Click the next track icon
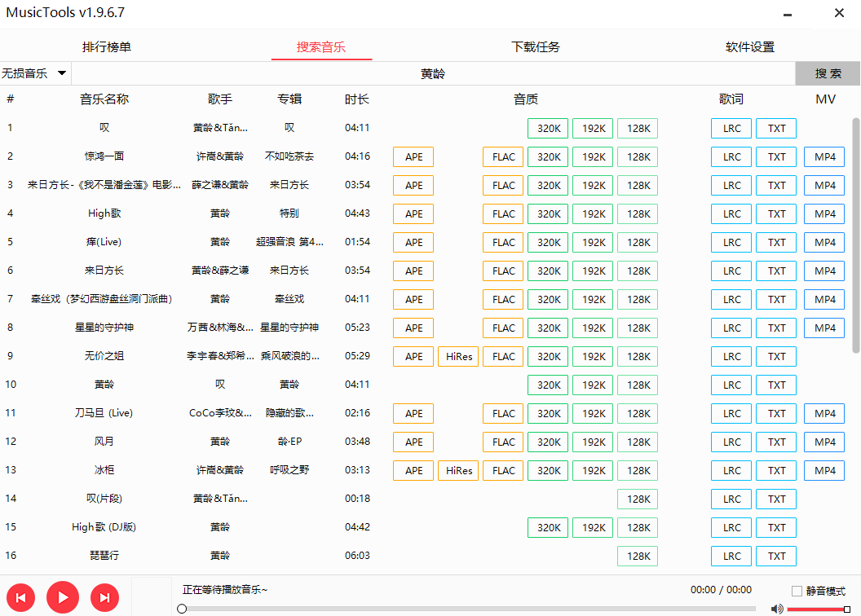The width and height of the screenshot is (861, 616). click(104, 597)
